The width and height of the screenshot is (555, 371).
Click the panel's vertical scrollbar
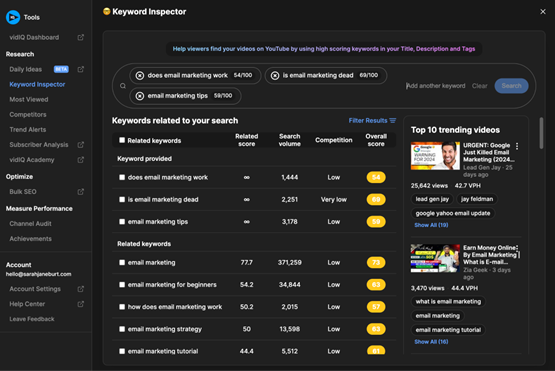(541, 133)
